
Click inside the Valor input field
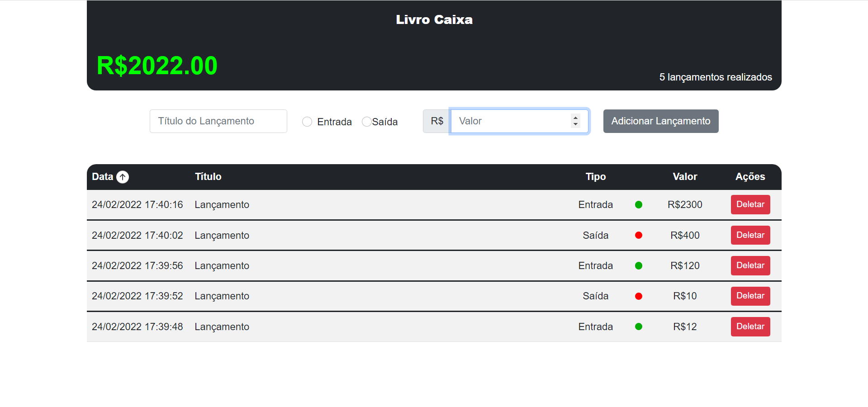point(507,121)
